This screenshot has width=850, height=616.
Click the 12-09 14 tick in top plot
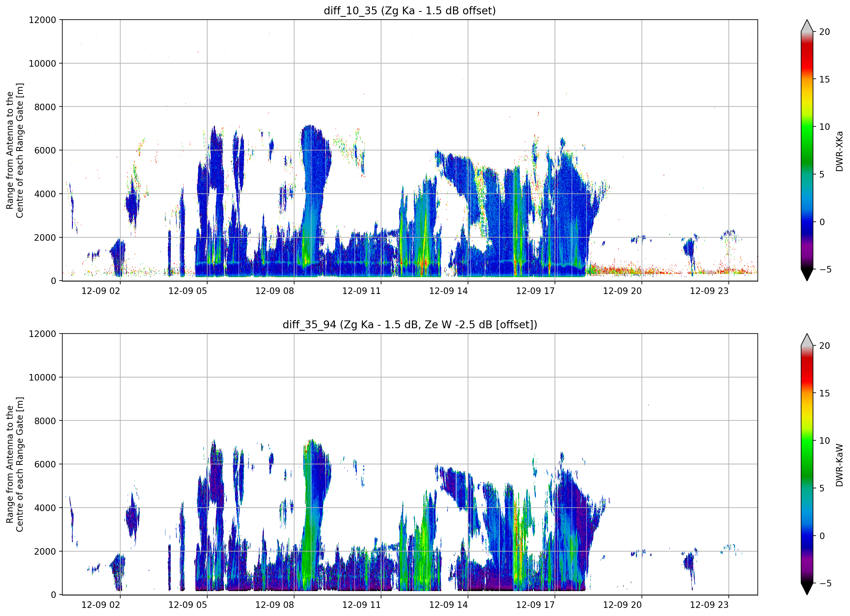pyautogui.click(x=449, y=291)
